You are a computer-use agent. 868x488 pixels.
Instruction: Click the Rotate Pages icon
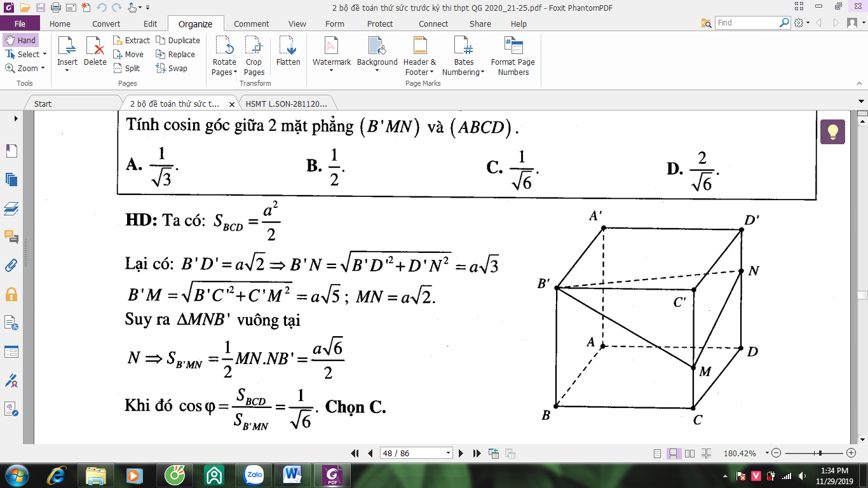(x=224, y=56)
